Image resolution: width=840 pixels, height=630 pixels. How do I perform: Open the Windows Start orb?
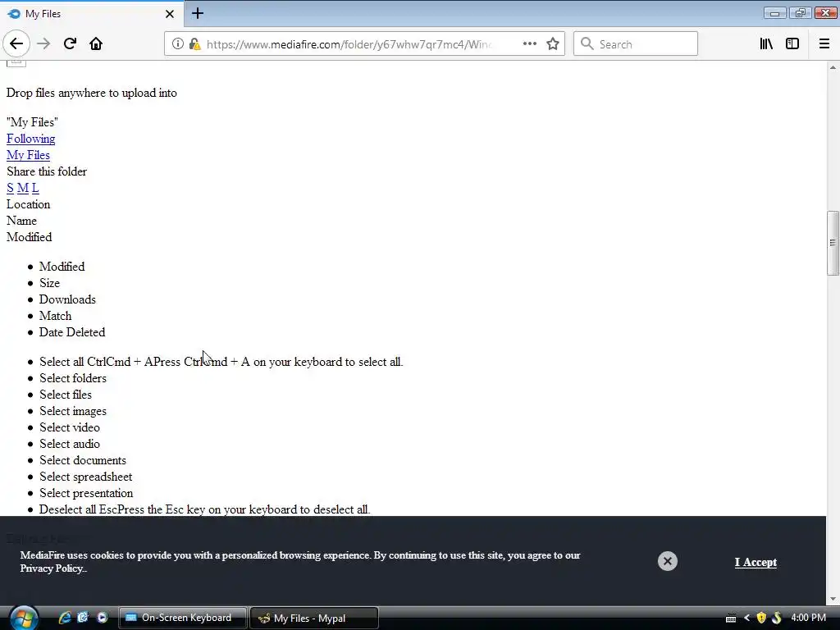click(x=24, y=618)
